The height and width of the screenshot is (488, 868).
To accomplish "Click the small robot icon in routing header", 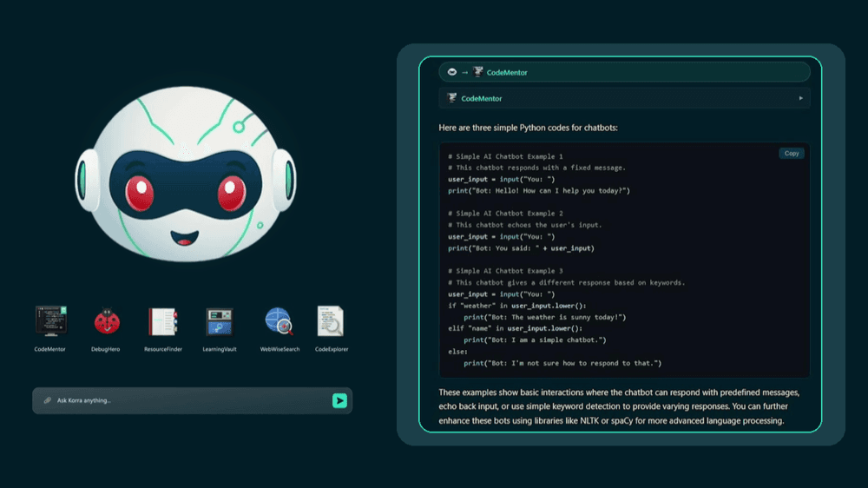I will [451, 72].
